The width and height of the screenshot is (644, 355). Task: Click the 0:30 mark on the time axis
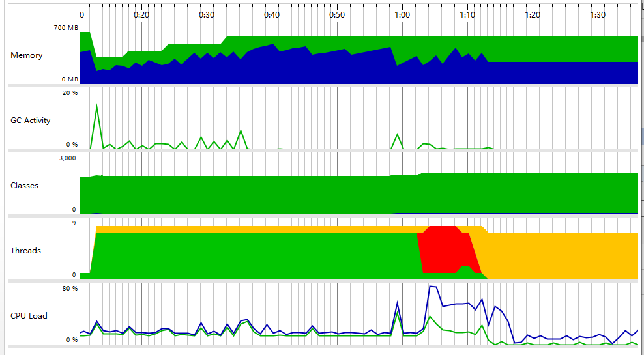coord(207,15)
